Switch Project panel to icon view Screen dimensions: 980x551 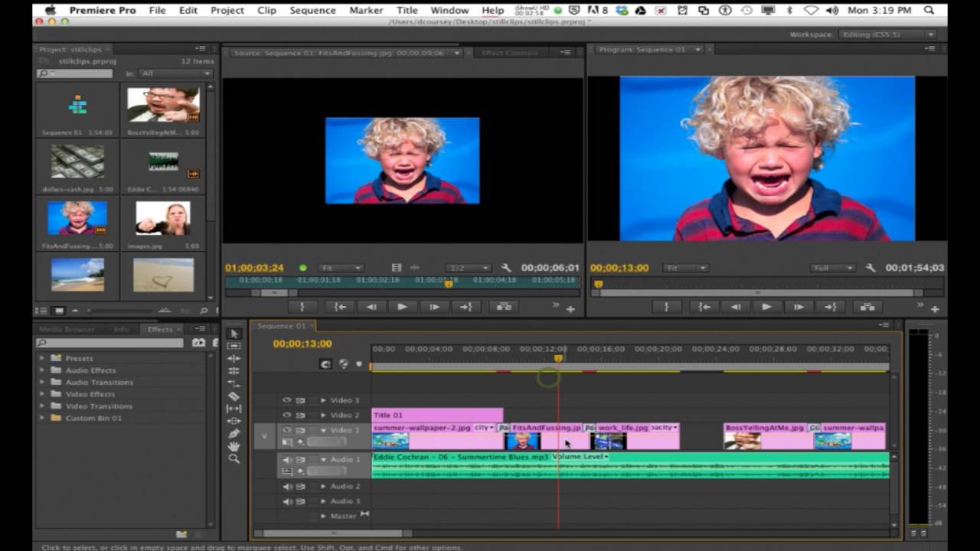point(59,311)
